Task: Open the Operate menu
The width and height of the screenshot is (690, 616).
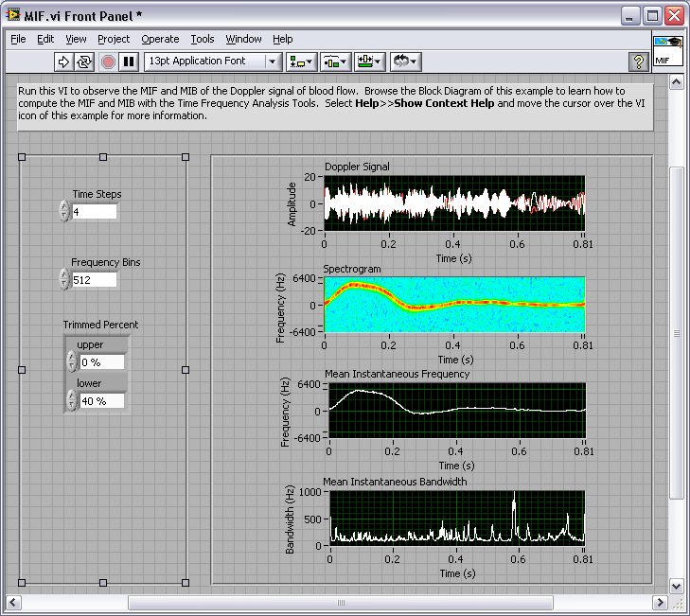Action: click(160, 39)
